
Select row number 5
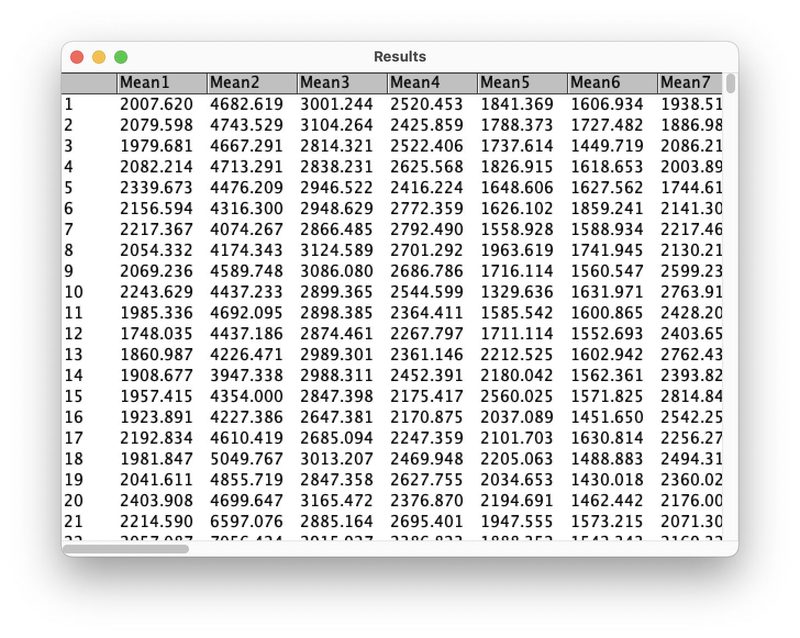point(69,188)
